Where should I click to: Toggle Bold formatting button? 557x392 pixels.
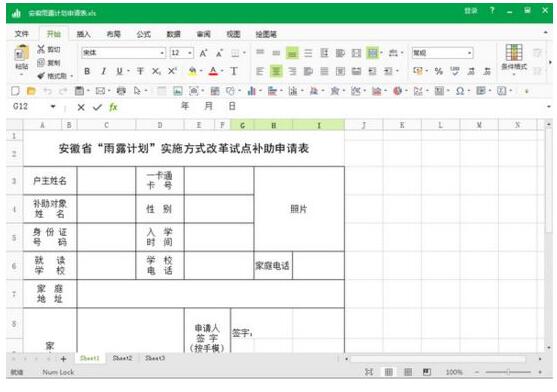click(x=87, y=71)
